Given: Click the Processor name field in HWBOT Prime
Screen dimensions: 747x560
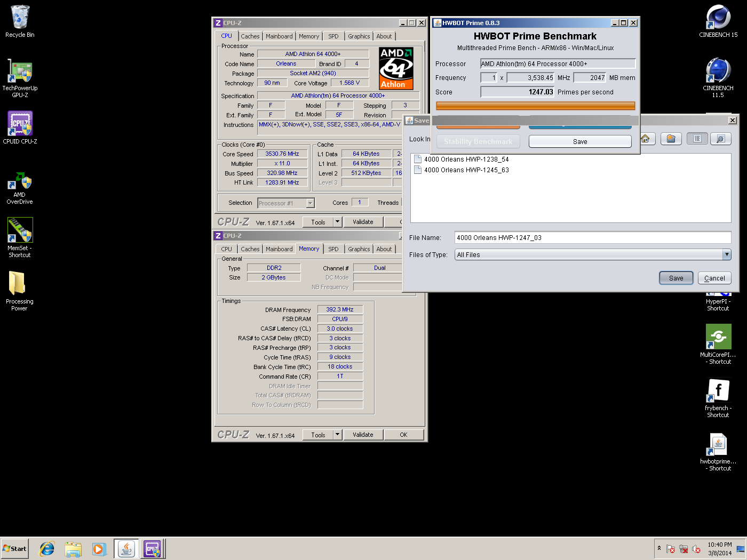Looking at the screenshot, I should [x=558, y=63].
